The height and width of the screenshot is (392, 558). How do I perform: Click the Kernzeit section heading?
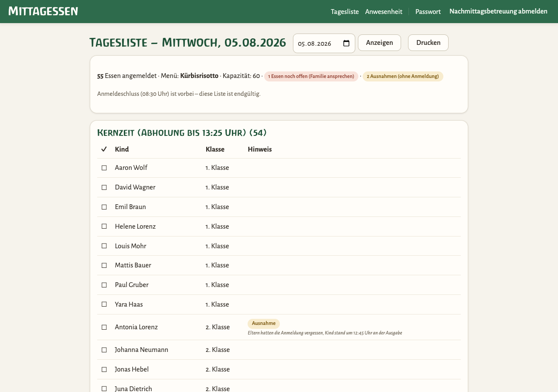(182, 133)
